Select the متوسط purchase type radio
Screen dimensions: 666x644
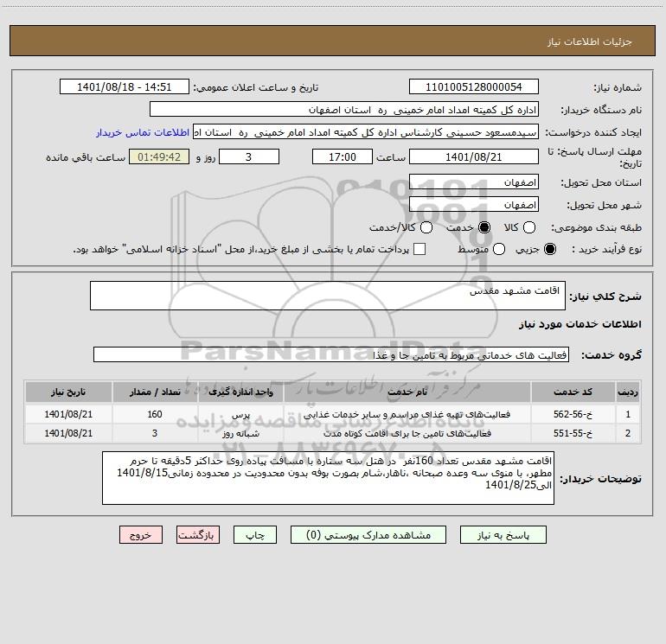(499, 249)
